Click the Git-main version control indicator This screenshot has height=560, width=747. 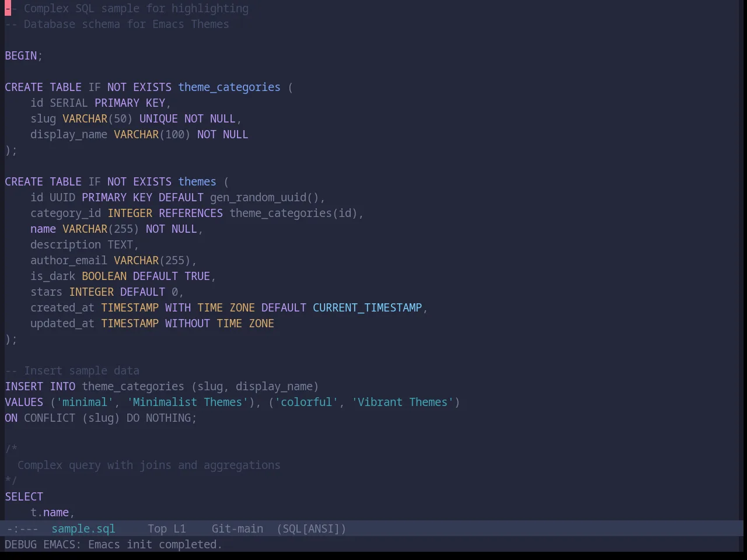[x=238, y=528]
